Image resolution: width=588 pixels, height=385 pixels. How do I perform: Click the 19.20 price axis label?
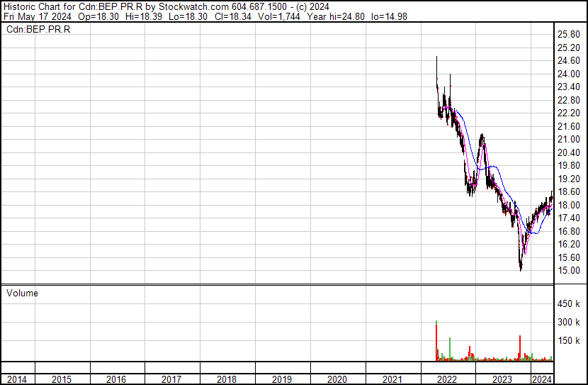click(569, 179)
